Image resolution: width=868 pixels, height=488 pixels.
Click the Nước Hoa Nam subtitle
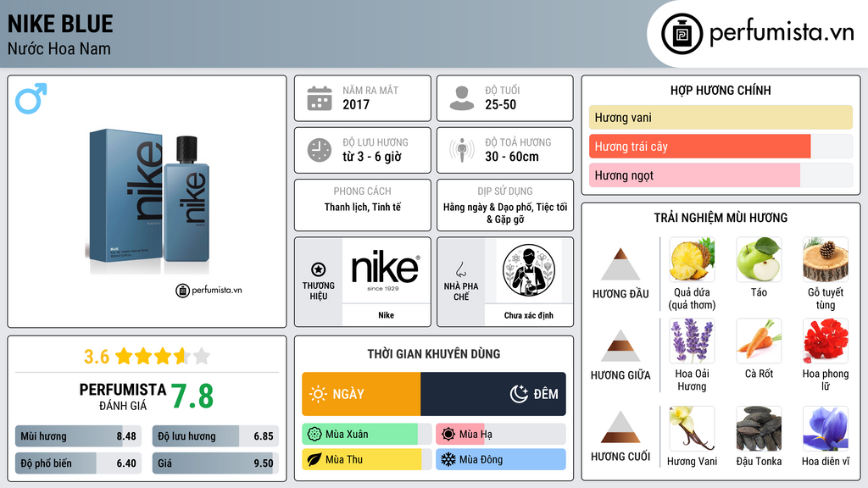(59, 48)
